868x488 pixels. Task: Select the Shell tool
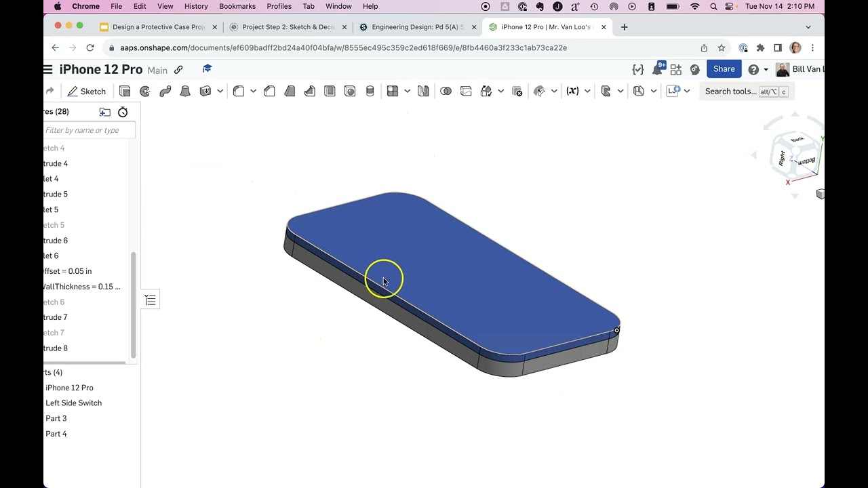pos(330,91)
